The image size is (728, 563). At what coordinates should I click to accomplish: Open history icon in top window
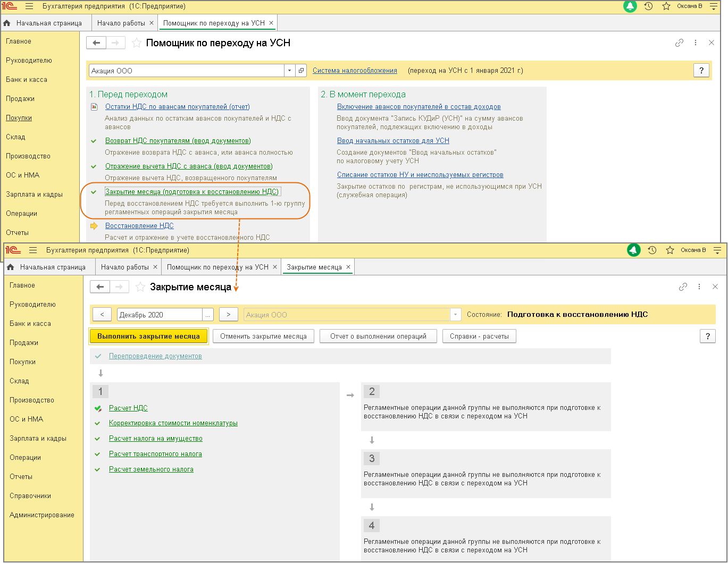click(x=648, y=6)
